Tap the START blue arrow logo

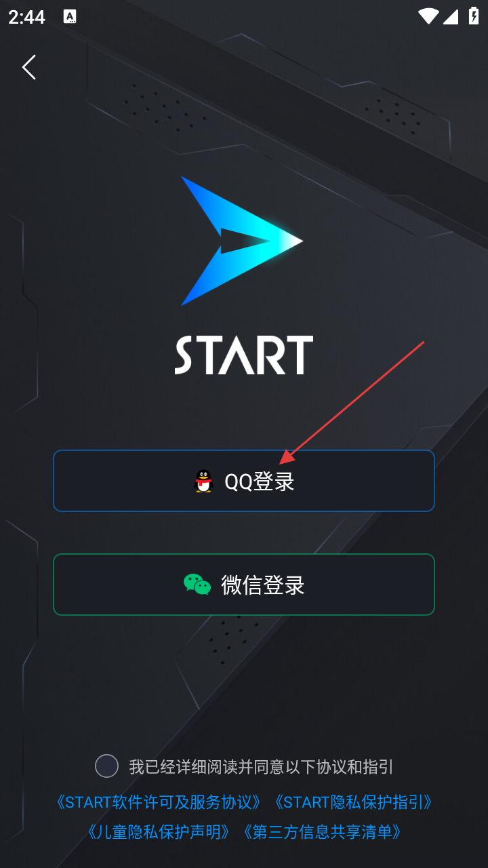click(242, 241)
